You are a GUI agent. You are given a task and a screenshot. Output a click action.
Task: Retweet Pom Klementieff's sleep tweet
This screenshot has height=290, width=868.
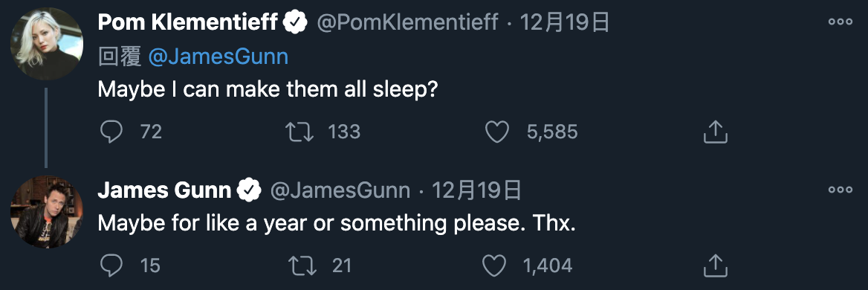(299, 132)
